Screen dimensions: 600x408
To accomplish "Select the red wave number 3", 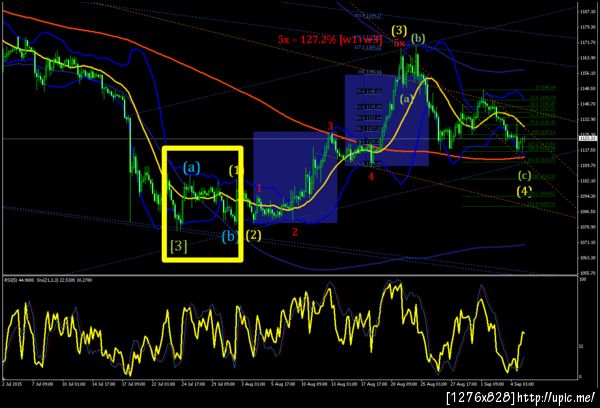I will point(330,126).
